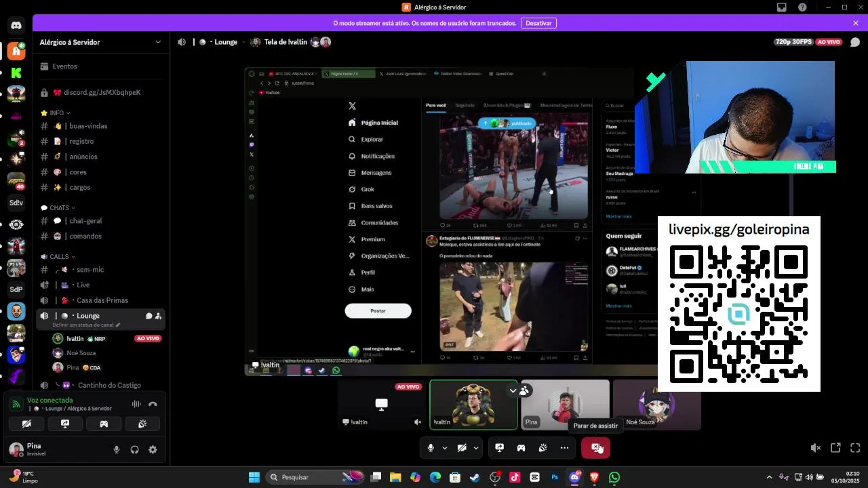Collapse the CALLS category
This screenshot has width=868, height=488.
click(58, 257)
